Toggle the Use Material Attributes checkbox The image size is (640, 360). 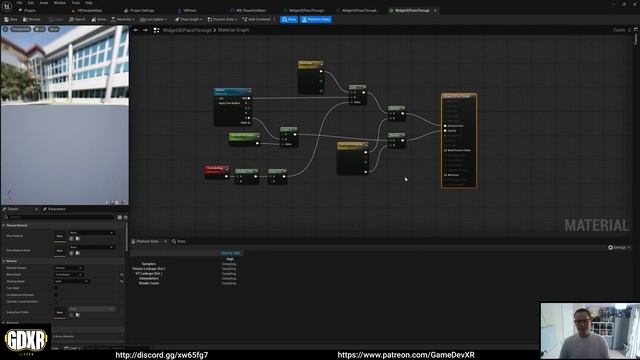(x=56, y=295)
